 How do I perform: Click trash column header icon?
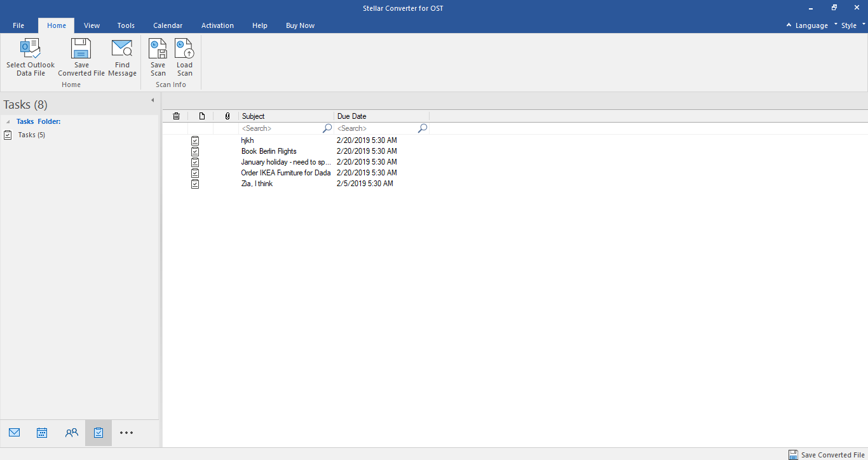coord(176,116)
